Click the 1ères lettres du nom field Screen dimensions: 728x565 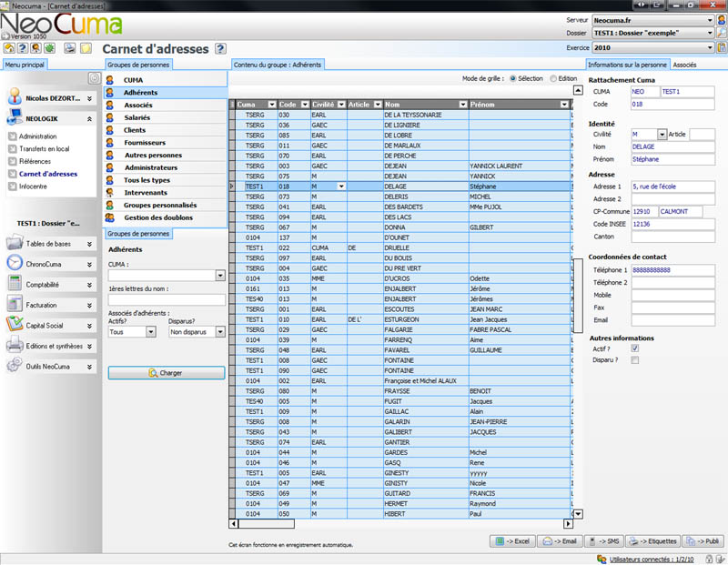click(167, 299)
